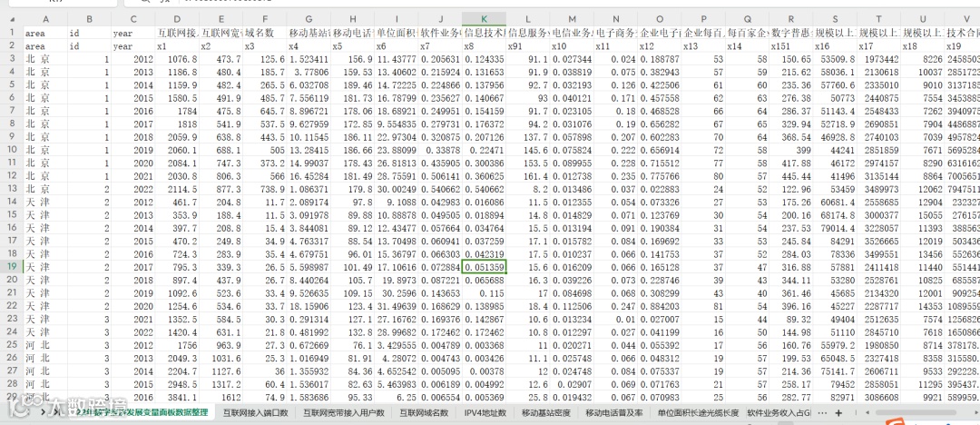
Task: Click the cell showing 897.4
Action: (178, 279)
